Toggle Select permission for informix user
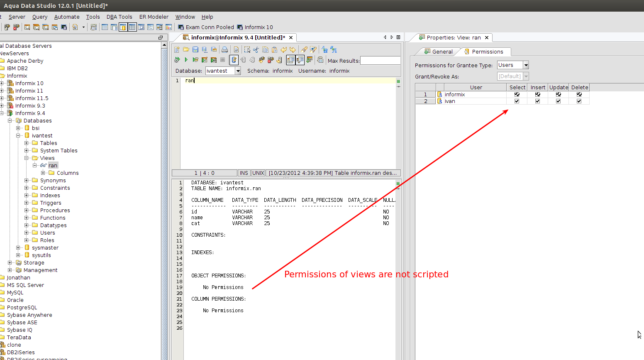Viewport: 644px width, 360px height. (517, 94)
